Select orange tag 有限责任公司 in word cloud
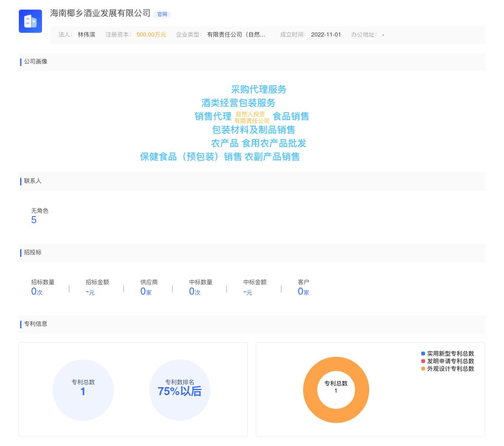Image resolution: width=504 pixels, height=446 pixels. pyautogui.click(x=252, y=121)
